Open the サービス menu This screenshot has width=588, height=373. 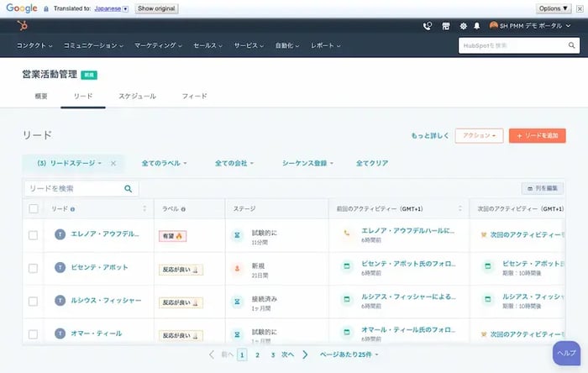point(249,45)
